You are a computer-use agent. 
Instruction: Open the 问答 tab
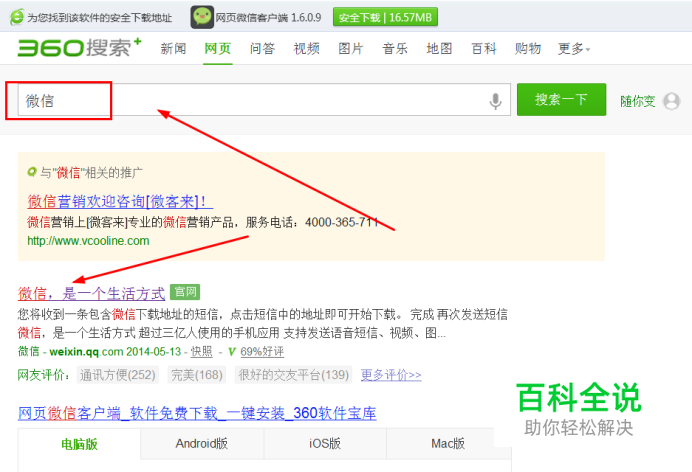(262, 48)
